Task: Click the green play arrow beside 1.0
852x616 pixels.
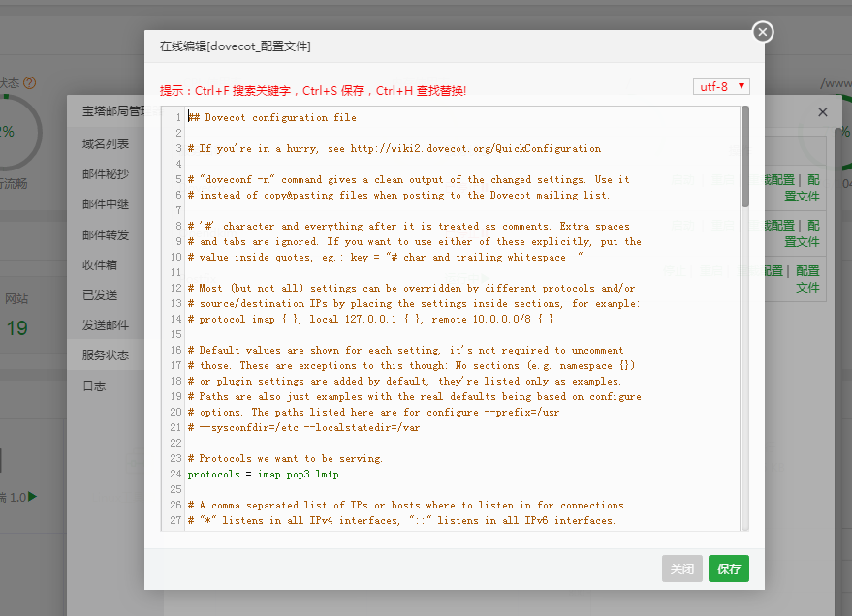Action: tap(32, 496)
